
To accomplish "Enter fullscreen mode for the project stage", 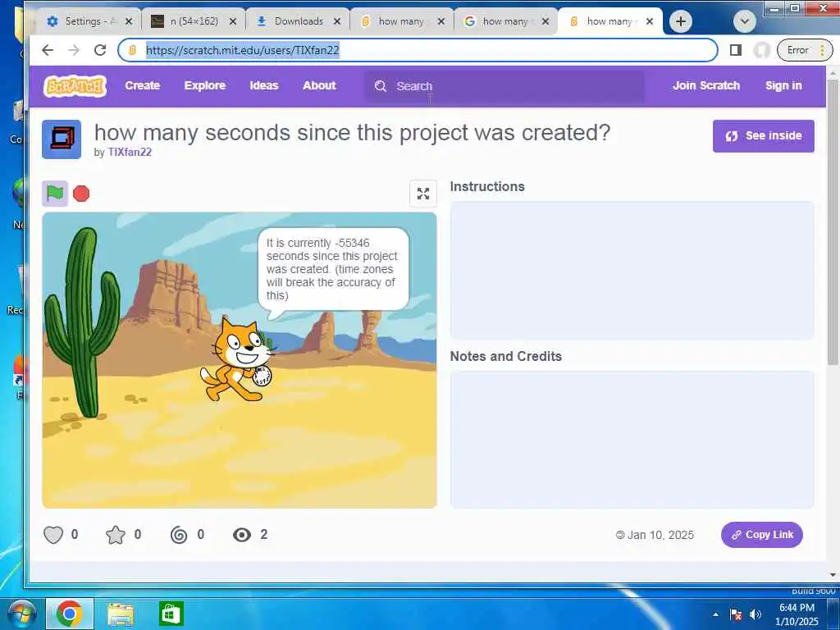I will click(422, 194).
